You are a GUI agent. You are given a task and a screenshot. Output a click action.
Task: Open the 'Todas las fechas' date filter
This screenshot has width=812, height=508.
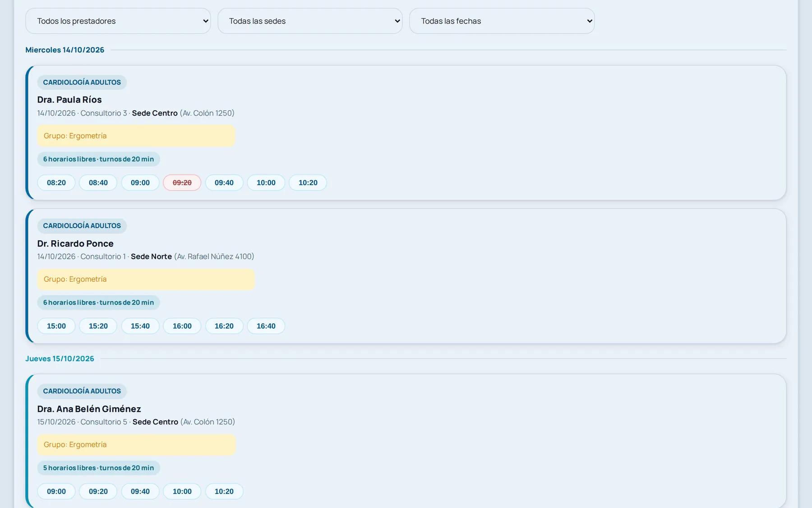[x=502, y=21]
